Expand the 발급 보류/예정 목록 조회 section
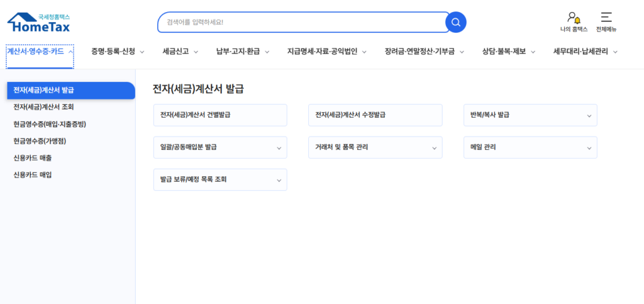Screen dimensions: 644x304 coord(220,179)
